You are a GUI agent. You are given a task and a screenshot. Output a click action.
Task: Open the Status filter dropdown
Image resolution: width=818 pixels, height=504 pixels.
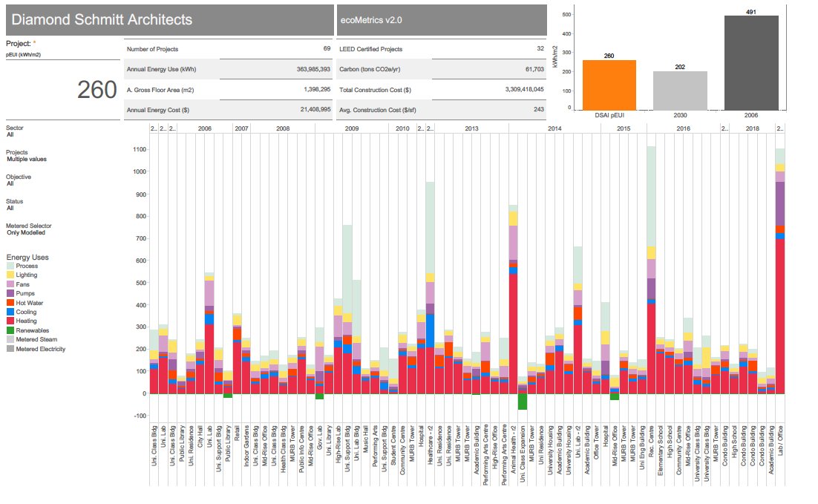10,208
